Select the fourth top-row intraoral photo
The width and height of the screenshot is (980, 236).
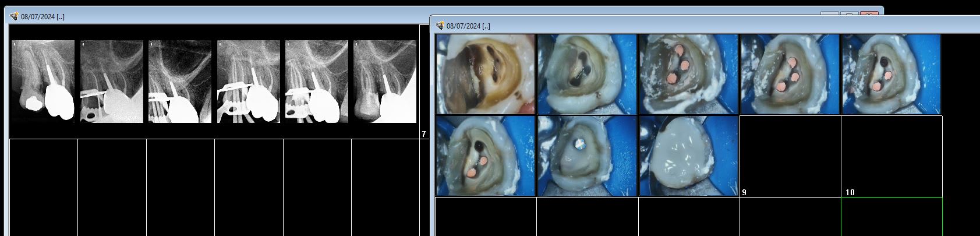[x=790, y=74]
